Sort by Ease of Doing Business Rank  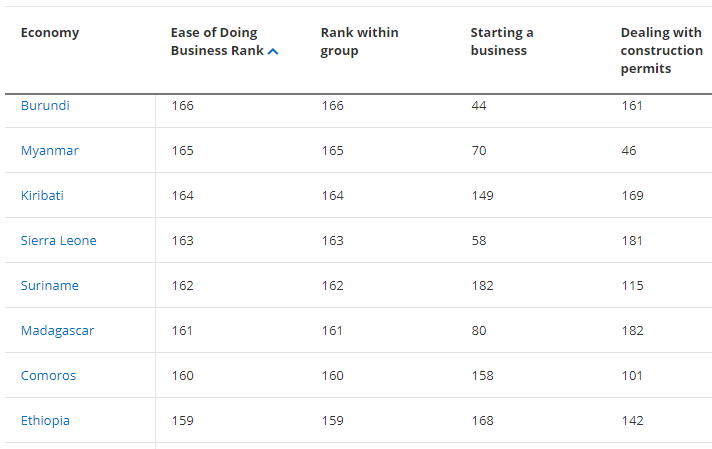click(218, 41)
